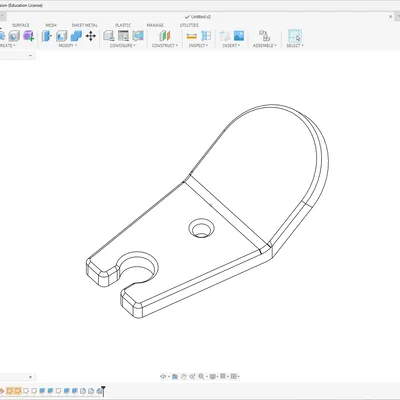Click the Measure icon under Inspect
The width and height of the screenshot is (400, 400).
[x=192, y=36]
